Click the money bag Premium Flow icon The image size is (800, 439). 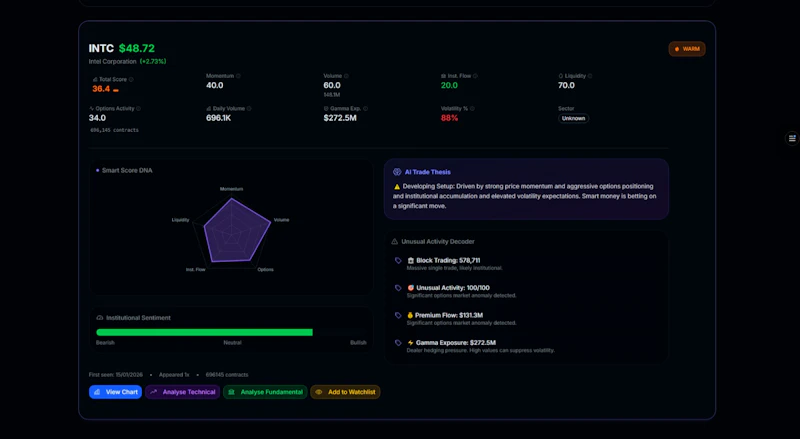410,315
